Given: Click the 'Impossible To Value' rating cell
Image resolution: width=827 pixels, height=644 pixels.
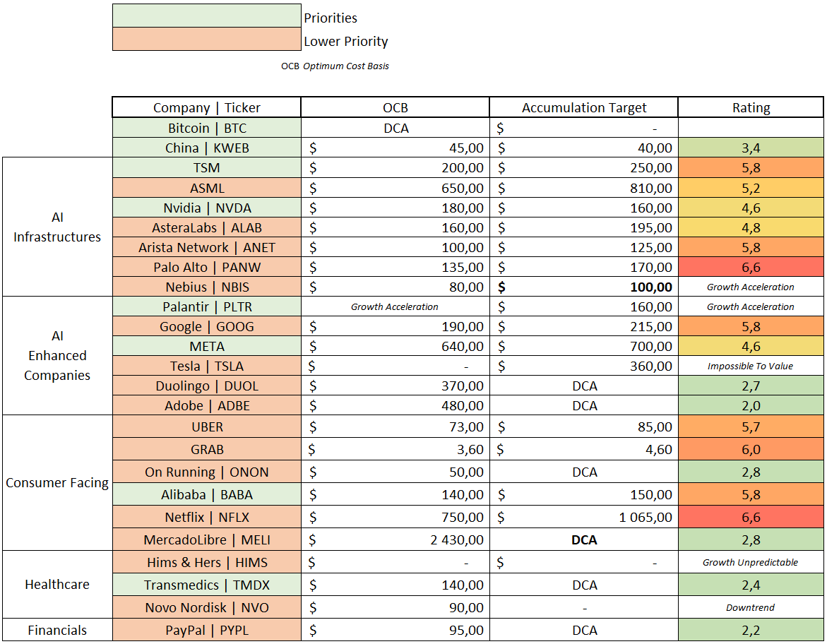Looking at the screenshot, I should point(751,366).
